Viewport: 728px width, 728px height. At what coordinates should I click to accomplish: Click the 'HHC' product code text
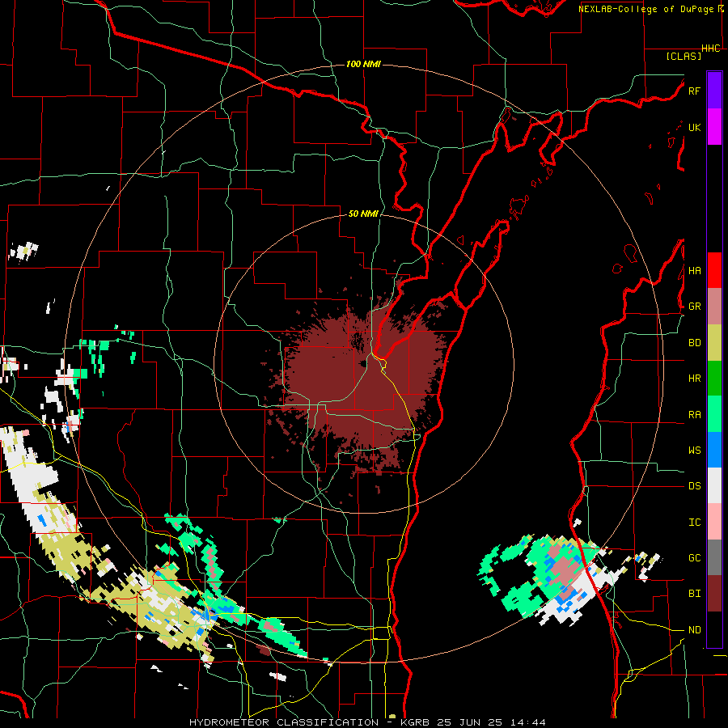(x=710, y=49)
